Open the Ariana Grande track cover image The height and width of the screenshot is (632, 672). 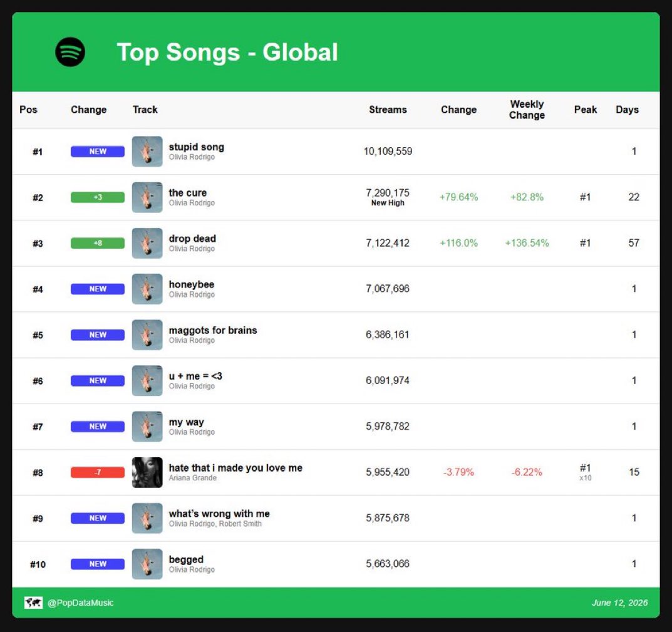pyautogui.click(x=147, y=472)
